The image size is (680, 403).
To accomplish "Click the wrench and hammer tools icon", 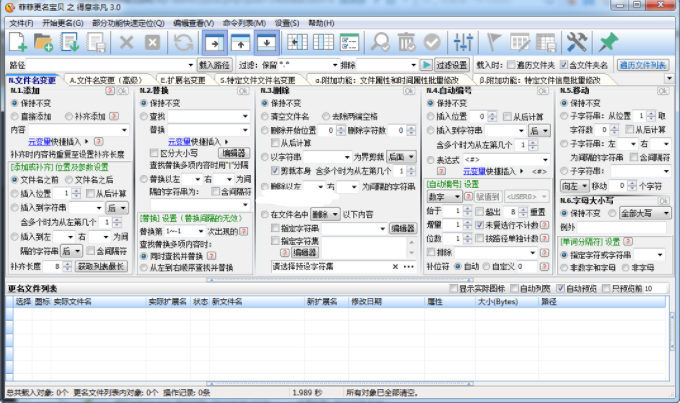I will pos(577,43).
